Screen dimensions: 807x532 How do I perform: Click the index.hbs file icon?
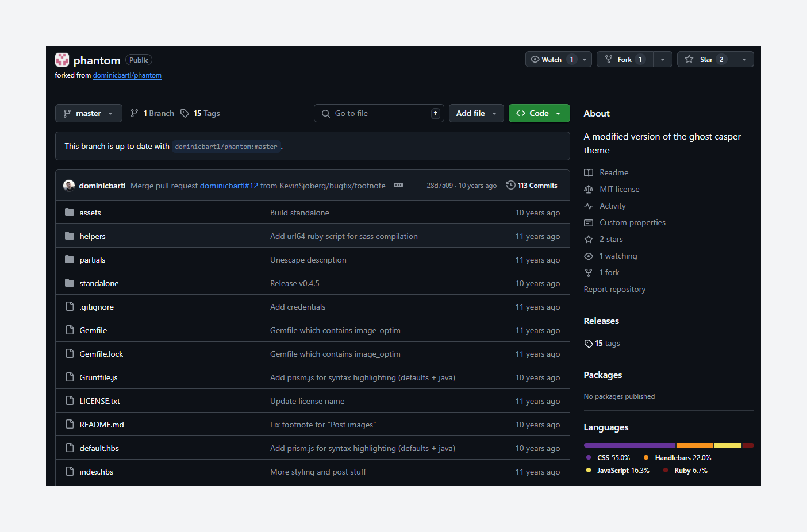coord(70,472)
